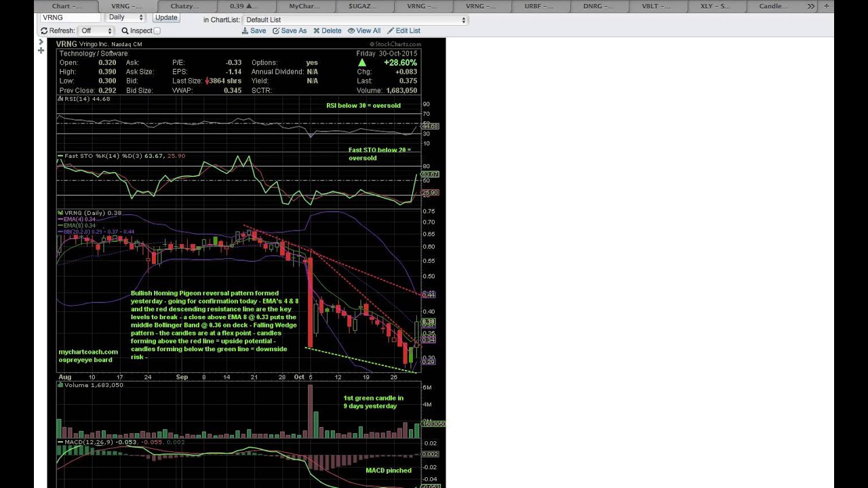
Task: Click the ospreyeye board text
Action: 85,360
